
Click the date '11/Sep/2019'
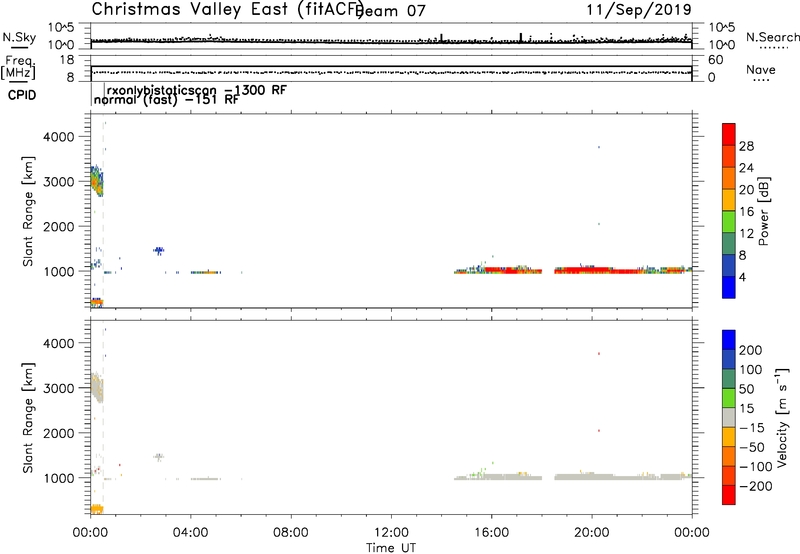(x=638, y=9)
